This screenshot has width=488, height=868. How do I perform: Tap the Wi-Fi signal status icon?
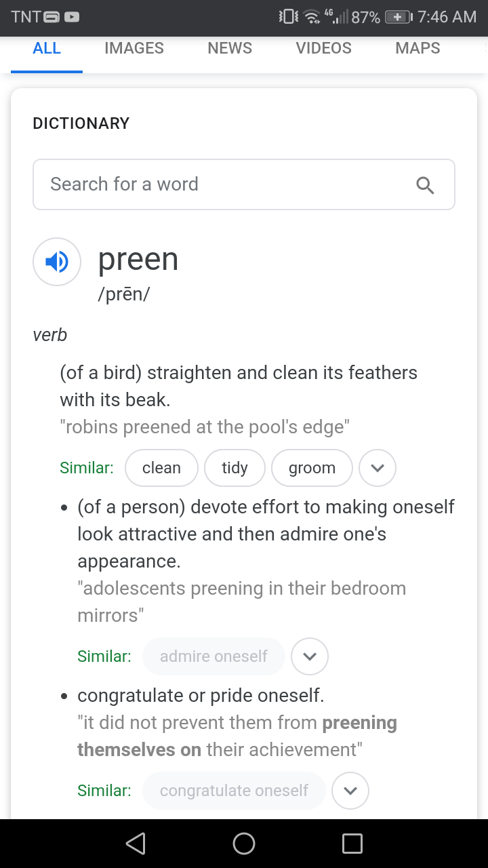[x=310, y=17]
